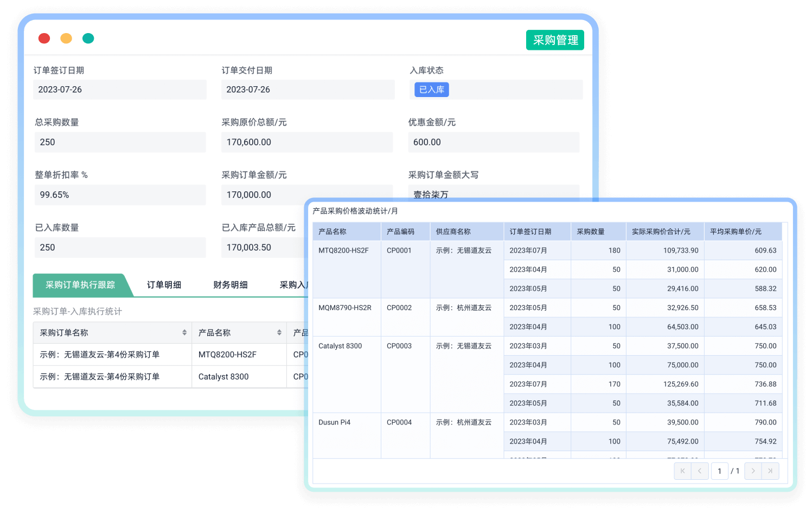Click the 已入库 status tag
Image resolution: width=812 pixels, height=508 pixels.
pyautogui.click(x=432, y=89)
